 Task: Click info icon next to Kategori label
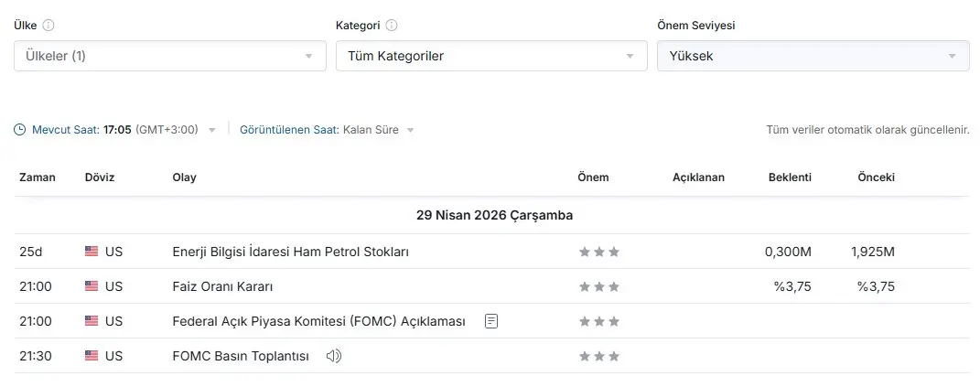point(392,26)
